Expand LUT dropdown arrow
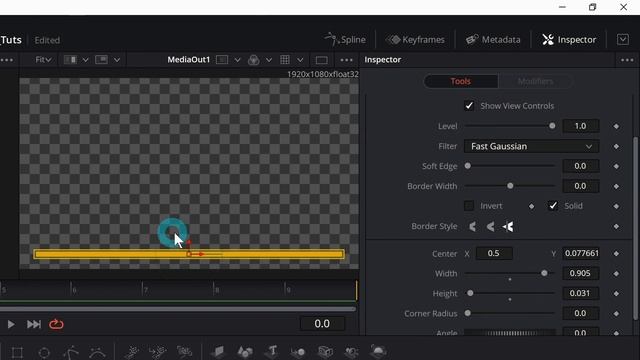Screen dimensions: 640x360 300,60
